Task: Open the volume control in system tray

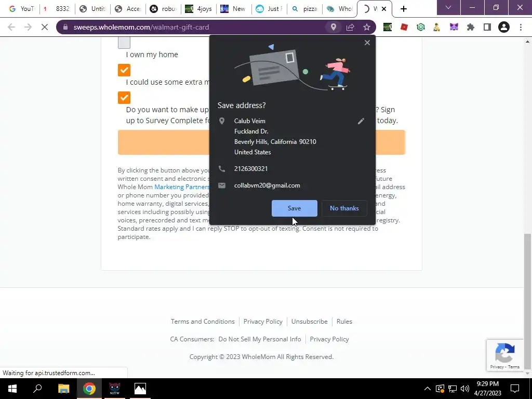Action: click(465, 389)
